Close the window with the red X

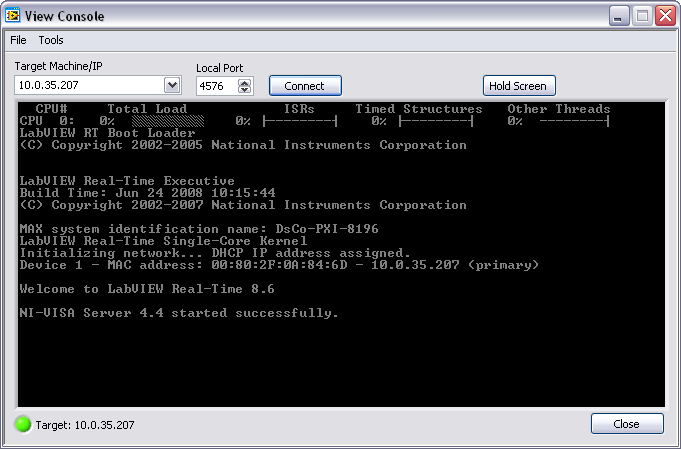click(664, 16)
